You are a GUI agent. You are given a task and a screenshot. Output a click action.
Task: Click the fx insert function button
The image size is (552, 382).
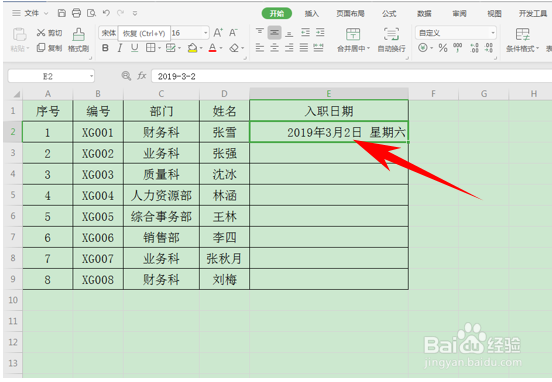(142, 76)
